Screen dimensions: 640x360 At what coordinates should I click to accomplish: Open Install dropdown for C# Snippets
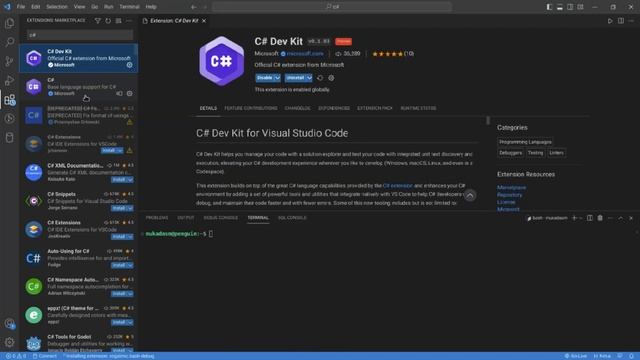pyautogui.click(x=130, y=208)
